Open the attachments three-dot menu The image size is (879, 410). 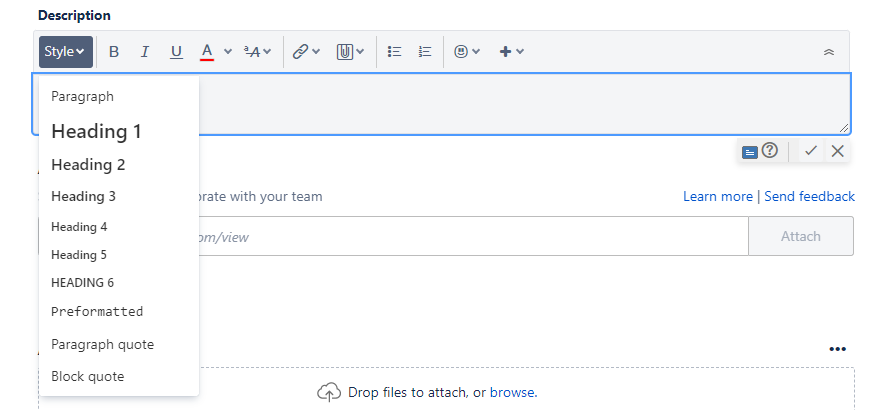(838, 349)
